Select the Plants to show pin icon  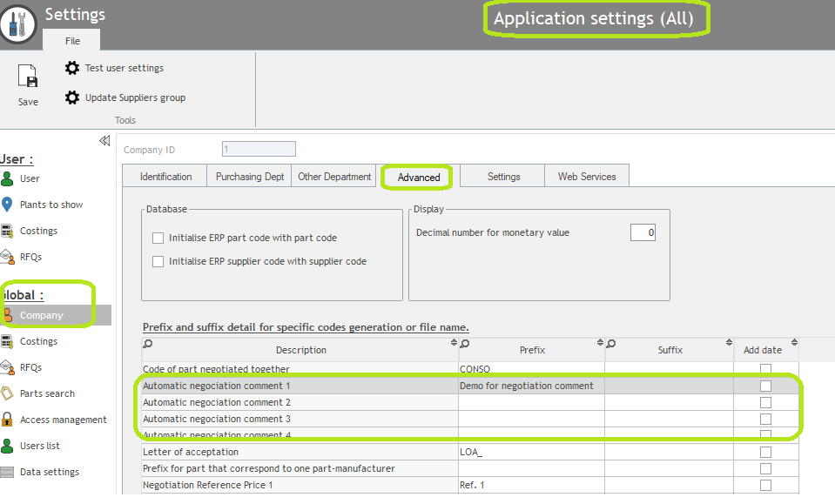(8, 205)
